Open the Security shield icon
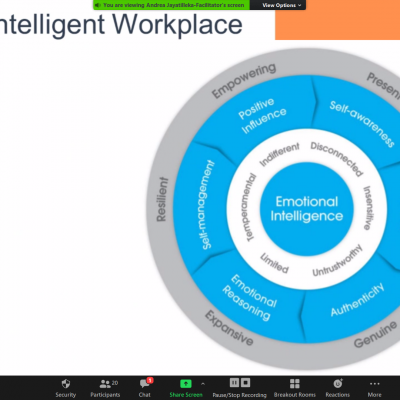This screenshot has width=400, height=400. pos(66,384)
